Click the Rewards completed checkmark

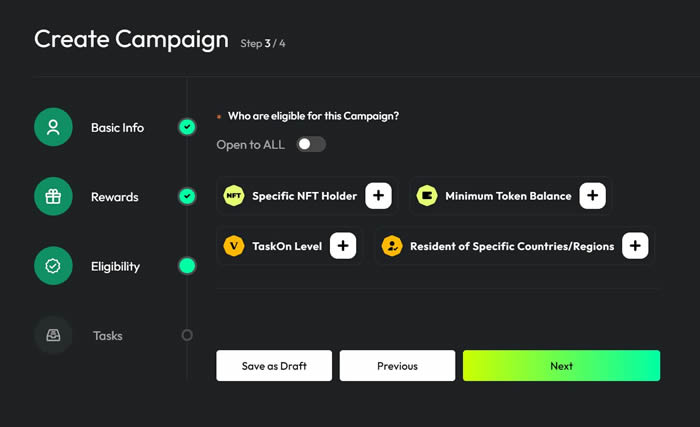(187, 196)
